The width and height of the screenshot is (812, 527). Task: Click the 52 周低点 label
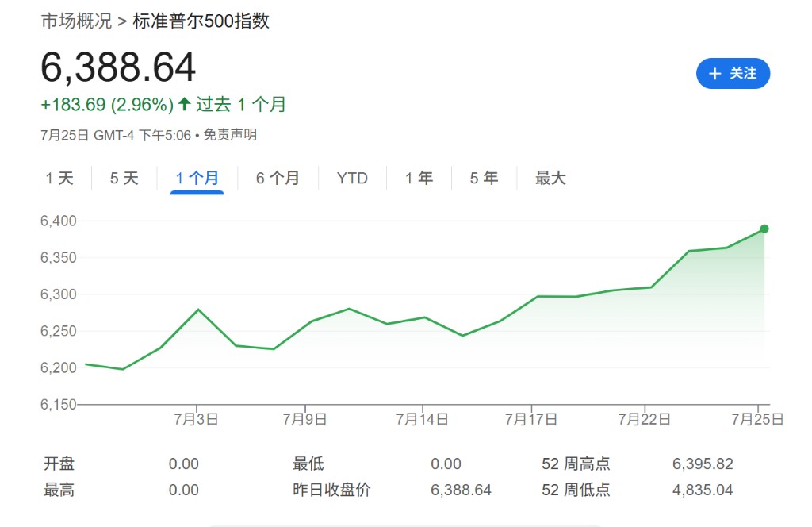point(576,490)
